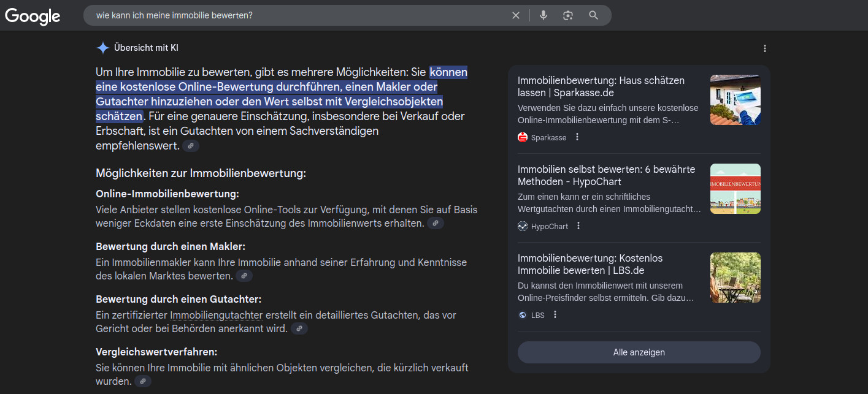Open source link chip after 'empfehlenswert.'

pyautogui.click(x=191, y=146)
